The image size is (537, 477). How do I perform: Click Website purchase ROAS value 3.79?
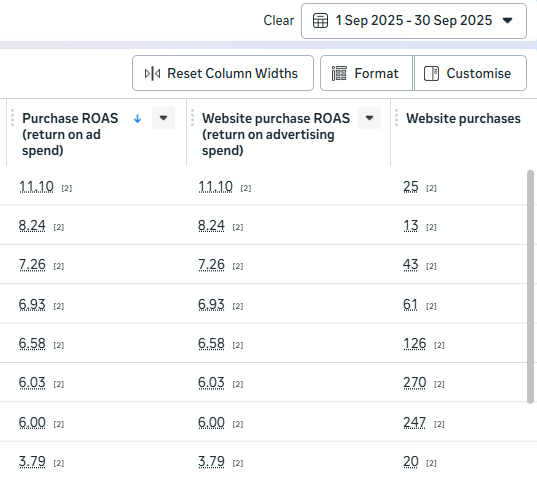tap(211, 462)
